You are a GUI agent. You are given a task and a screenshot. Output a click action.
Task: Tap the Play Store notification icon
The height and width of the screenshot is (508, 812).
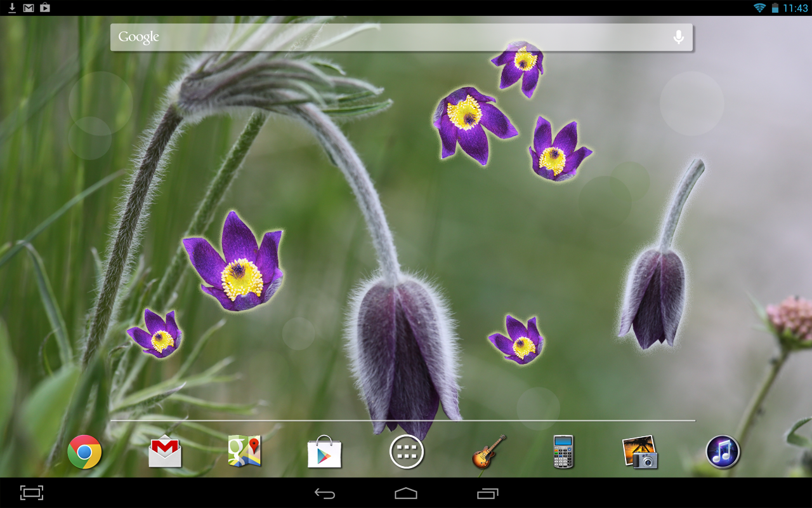(x=45, y=8)
